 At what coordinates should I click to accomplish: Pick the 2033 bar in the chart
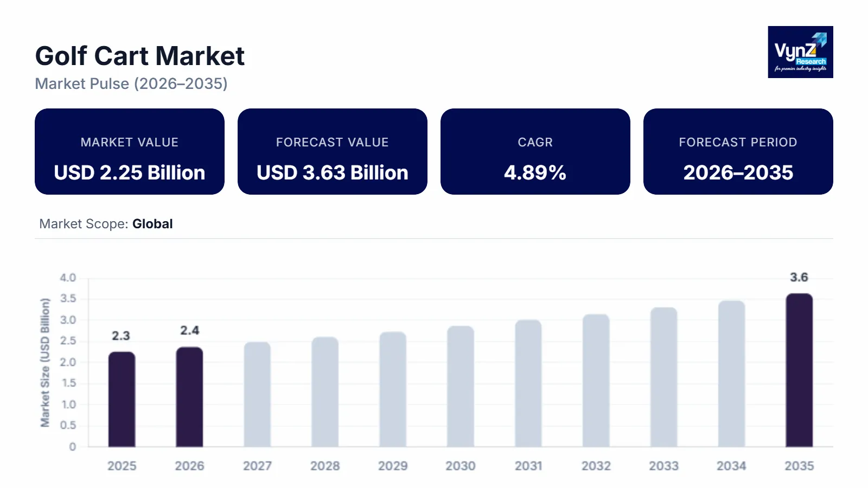pos(663,377)
